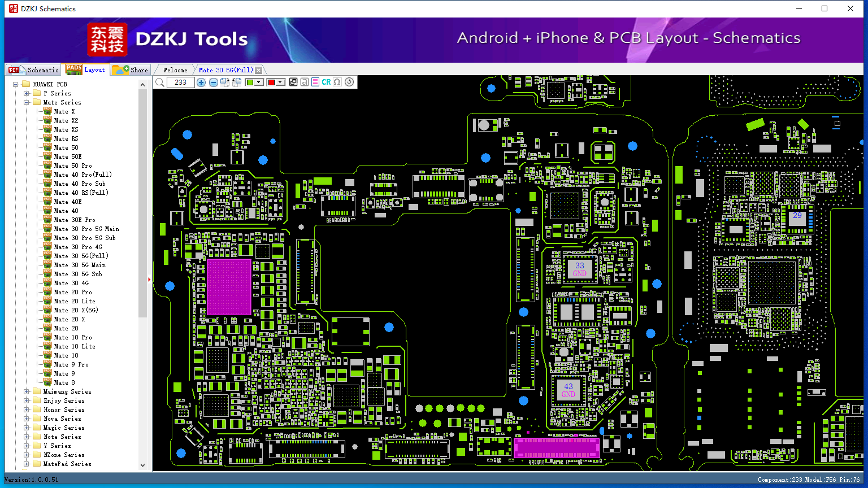Click the first rotate-board icon after zoom-out
The height and width of the screenshot is (488, 868).
tap(225, 82)
